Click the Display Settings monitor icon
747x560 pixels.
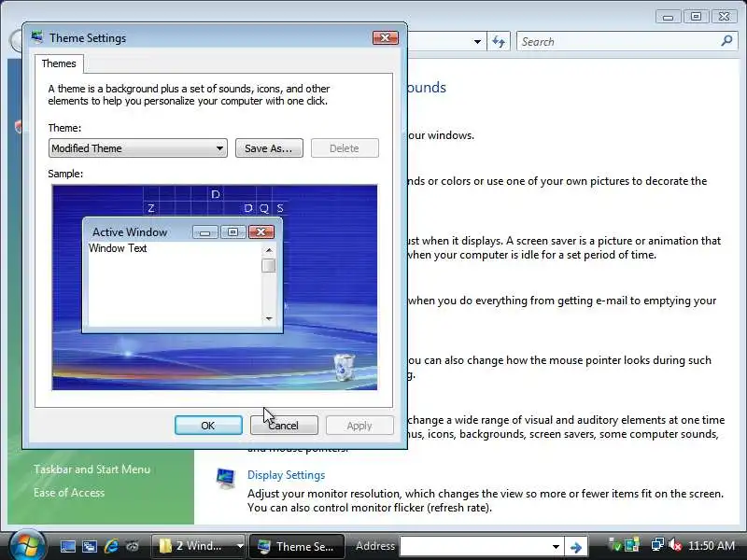click(x=225, y=479)
